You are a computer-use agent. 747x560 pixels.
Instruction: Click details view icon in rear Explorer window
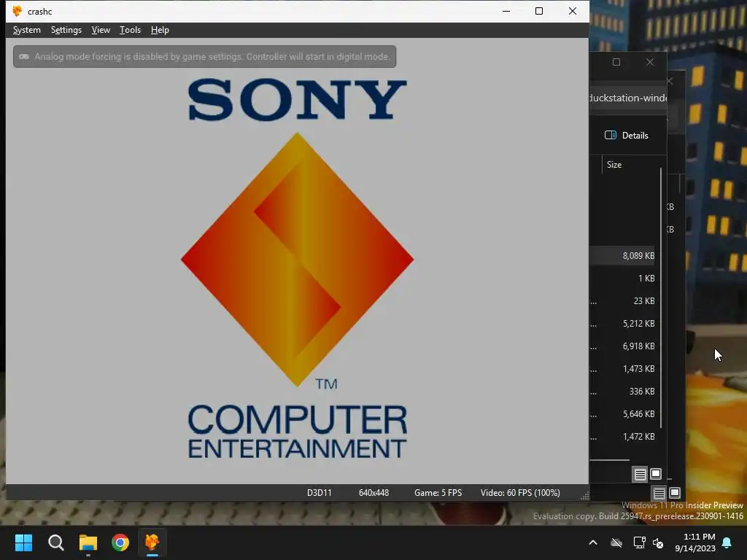[659, 494]
